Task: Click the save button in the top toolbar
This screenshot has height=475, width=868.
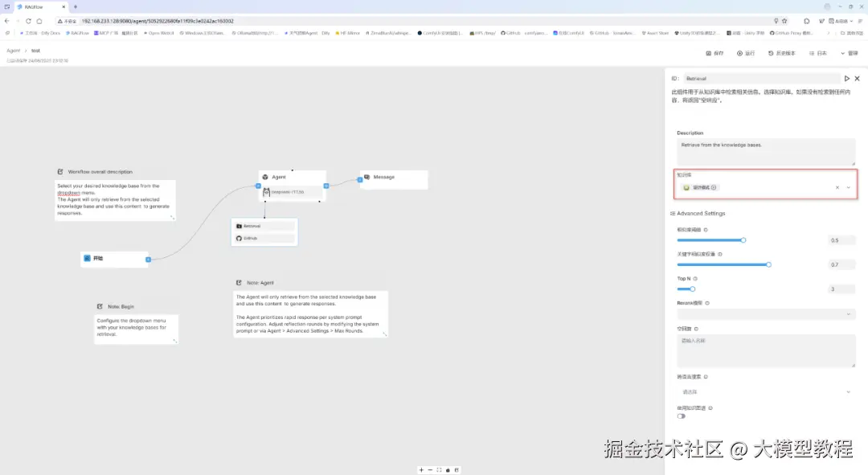Action: tap(714, 53)
